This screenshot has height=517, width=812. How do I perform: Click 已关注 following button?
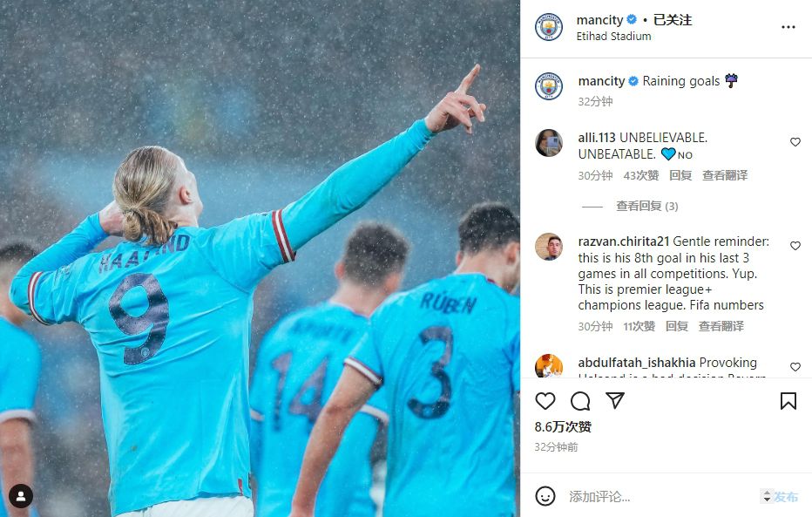[x=673, y=20]
